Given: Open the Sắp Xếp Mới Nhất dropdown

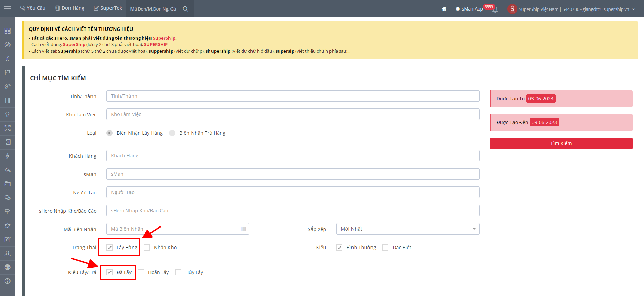Looking at the screenshot, I should [408, 229].
